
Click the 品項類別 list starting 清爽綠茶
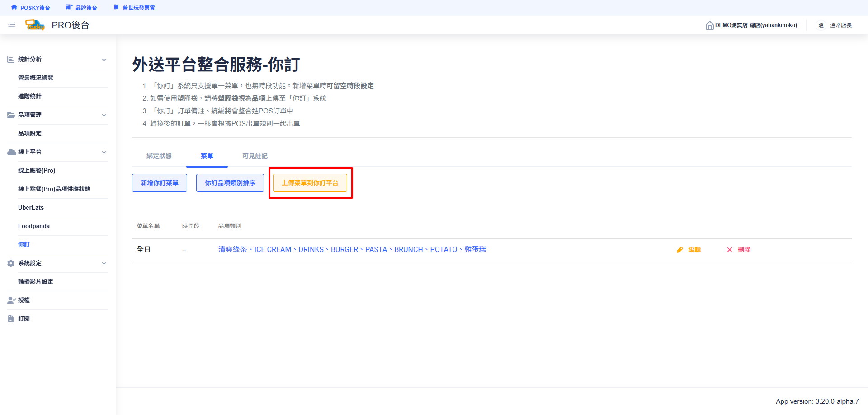[x=352, y=249]
